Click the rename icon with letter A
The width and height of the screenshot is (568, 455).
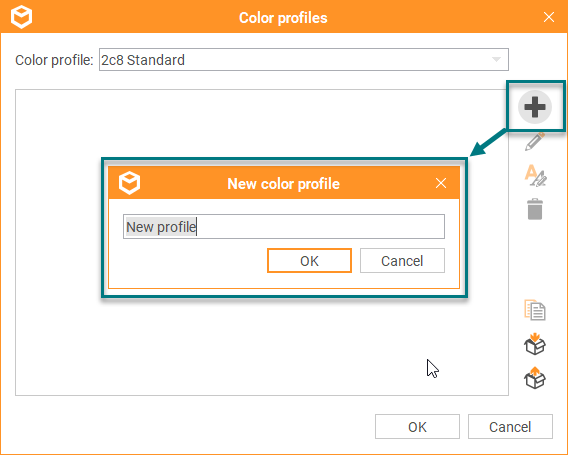pyautogui.click(x=535, y=175)
